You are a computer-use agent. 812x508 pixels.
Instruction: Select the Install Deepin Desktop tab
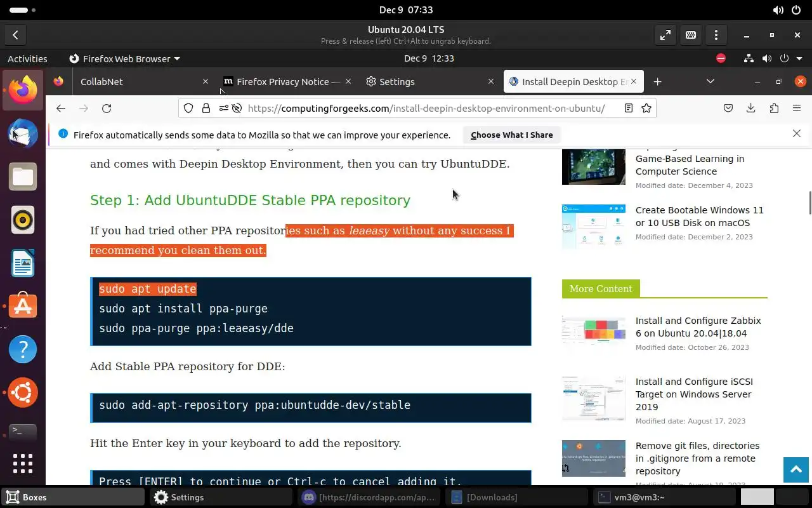pos(574,81)
